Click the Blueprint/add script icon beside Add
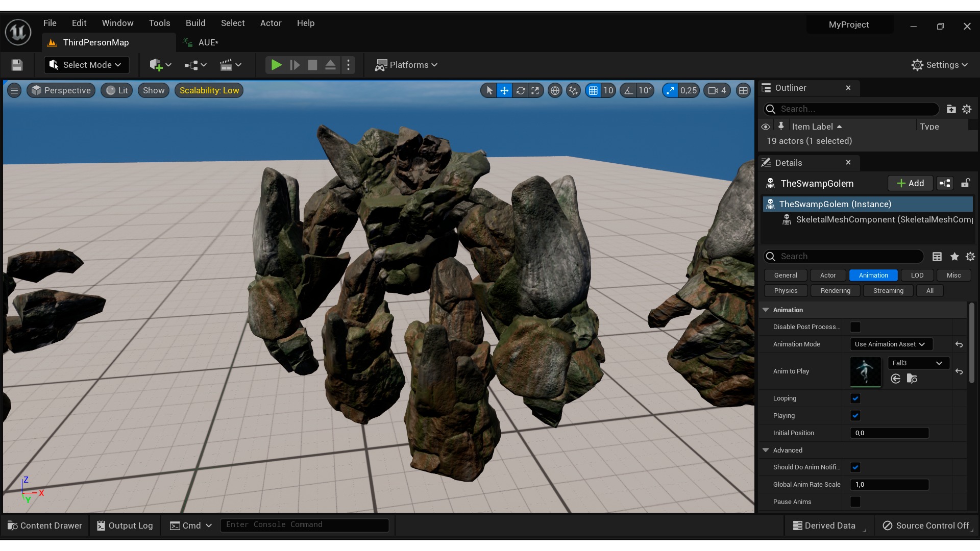The width and height of the screenshot is (980, 551). click(945, 183)
